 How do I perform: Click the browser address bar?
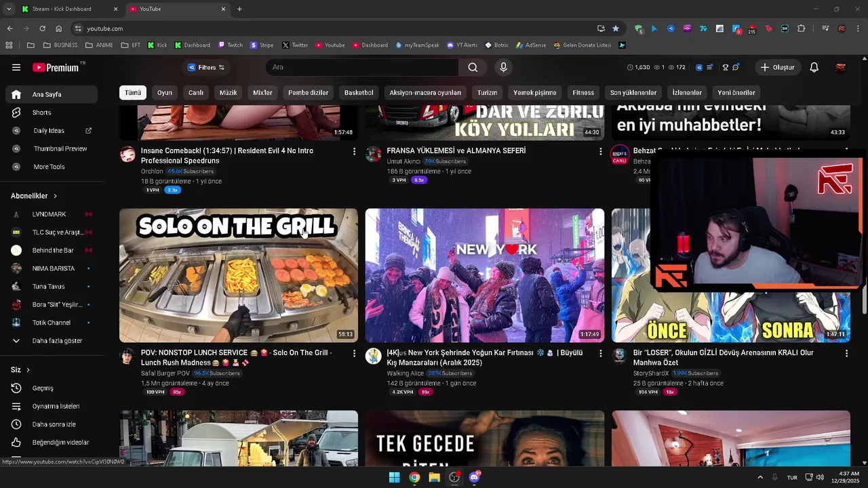pos(339,28)
